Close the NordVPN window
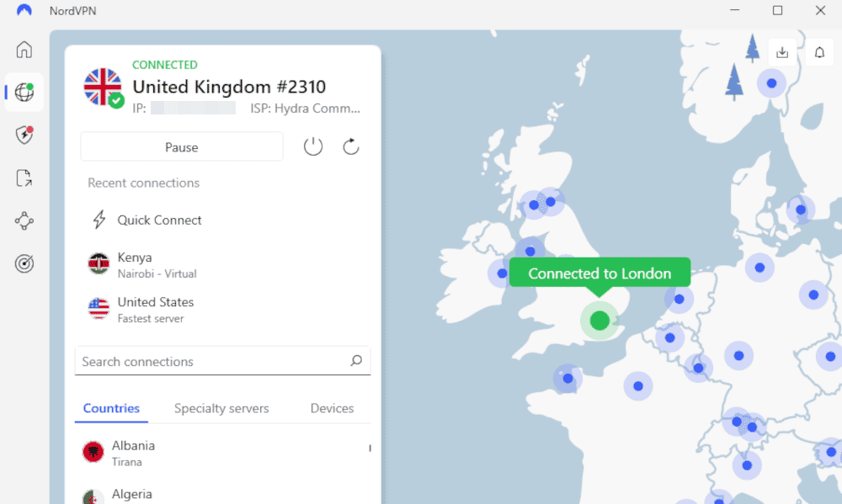 pyautogui.click(x=820, y=10)
